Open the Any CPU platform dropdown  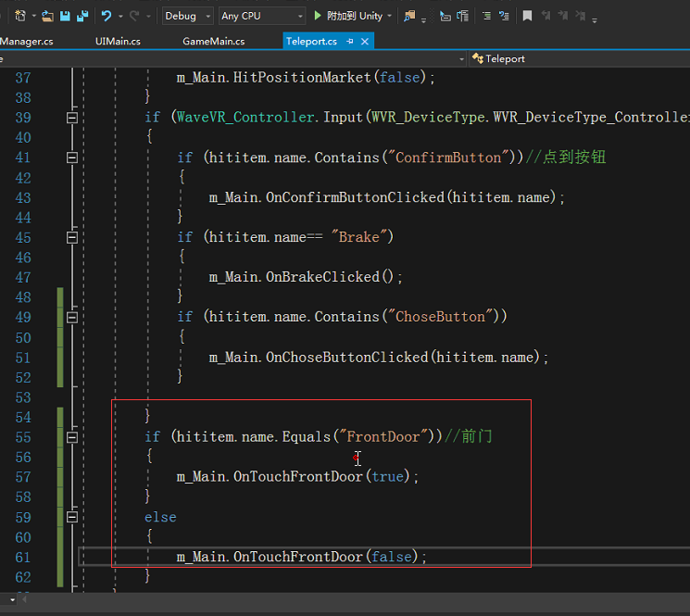coord(262,17)
